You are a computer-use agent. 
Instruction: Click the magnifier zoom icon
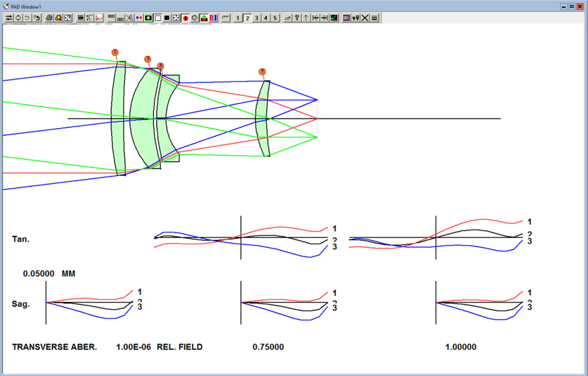coord(58,18)
